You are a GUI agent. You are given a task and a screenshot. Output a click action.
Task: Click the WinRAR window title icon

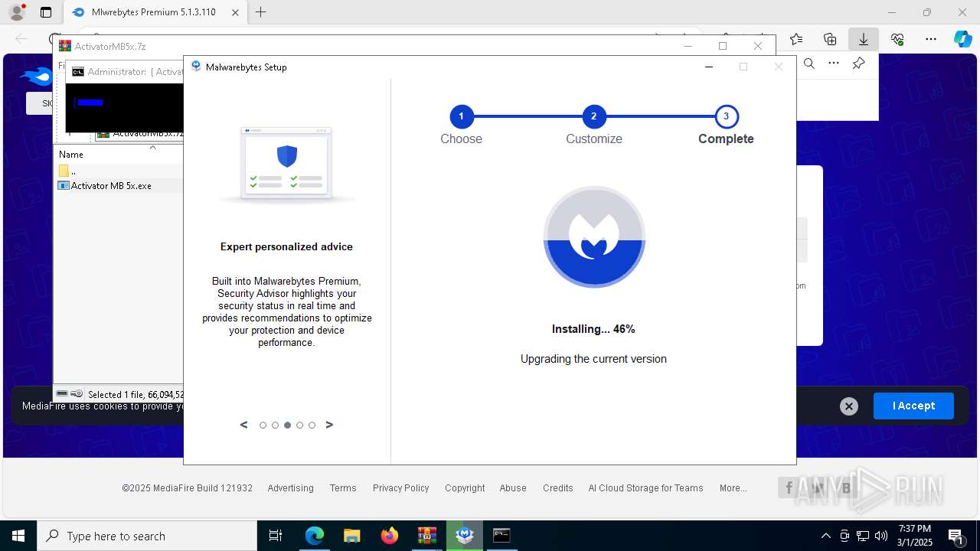tap(65, 46)
